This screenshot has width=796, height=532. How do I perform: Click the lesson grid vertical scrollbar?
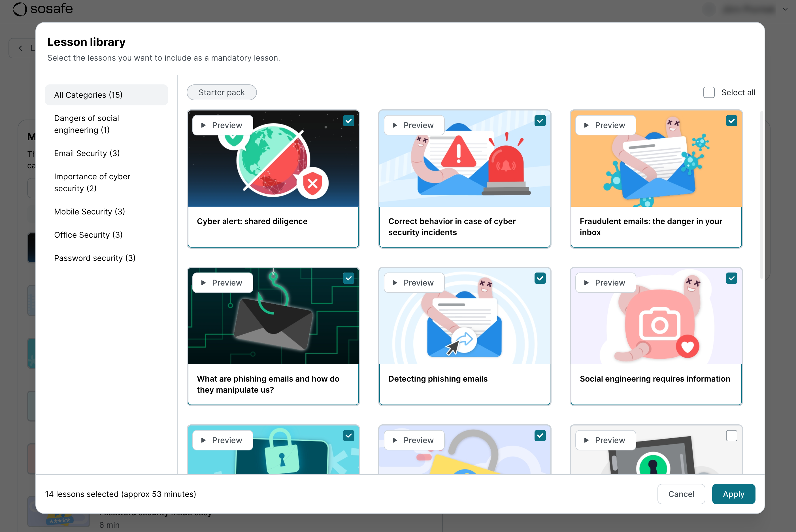(761, 195)
